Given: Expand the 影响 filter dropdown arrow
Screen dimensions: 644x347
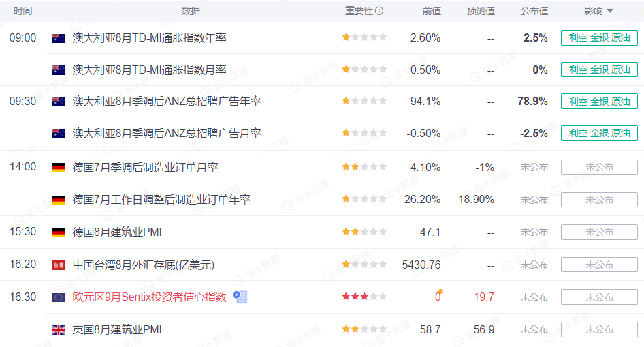Looking at the screenshot, I should point(610,11).
